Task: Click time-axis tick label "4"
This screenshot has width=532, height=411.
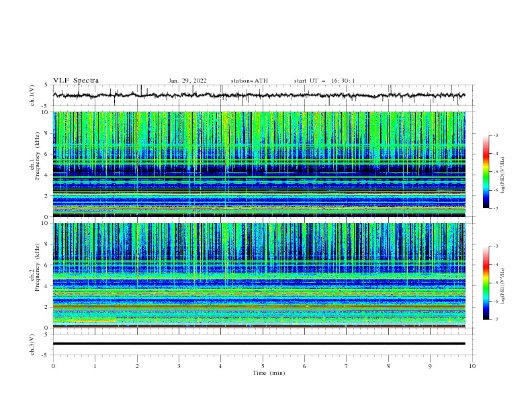Action: tap(221, 366)
